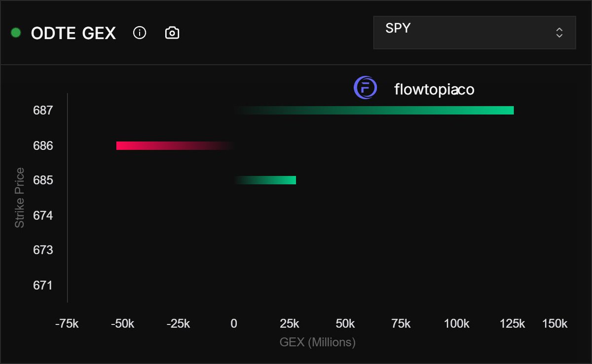Expand the symbol selection combo box
This screenshot has width=592, height=364.
tap(474, 33)
